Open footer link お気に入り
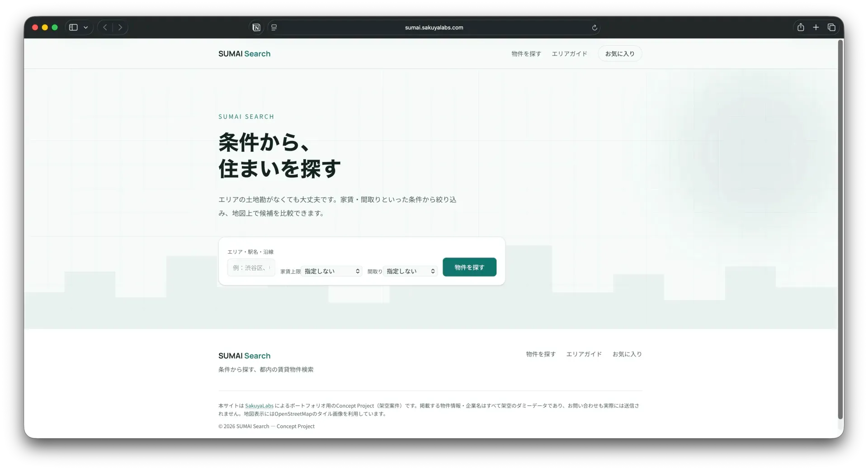This screenshot has width=868, height=470. click(627, 354)
